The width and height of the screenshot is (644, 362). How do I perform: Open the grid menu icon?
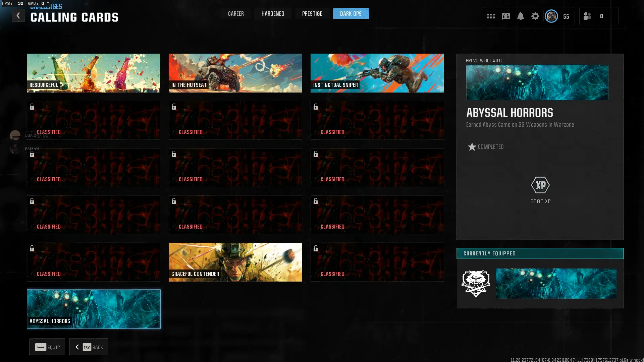(491, 16)
